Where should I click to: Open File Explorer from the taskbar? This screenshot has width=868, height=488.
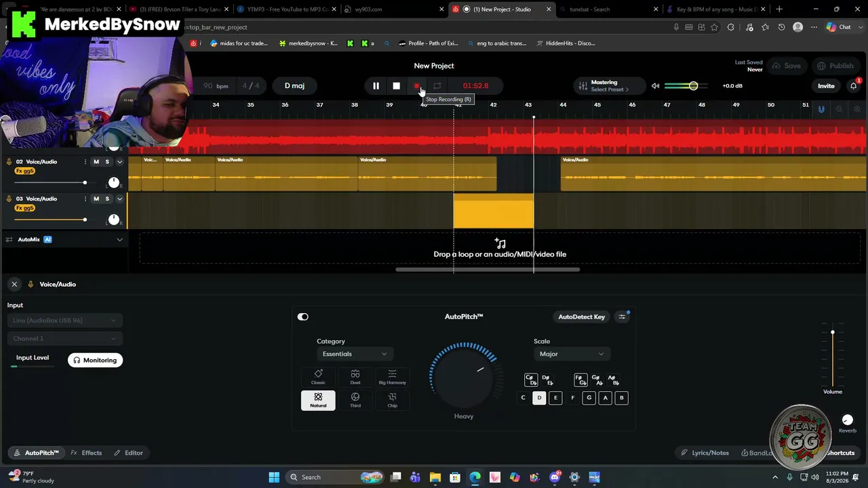(435, 477)
